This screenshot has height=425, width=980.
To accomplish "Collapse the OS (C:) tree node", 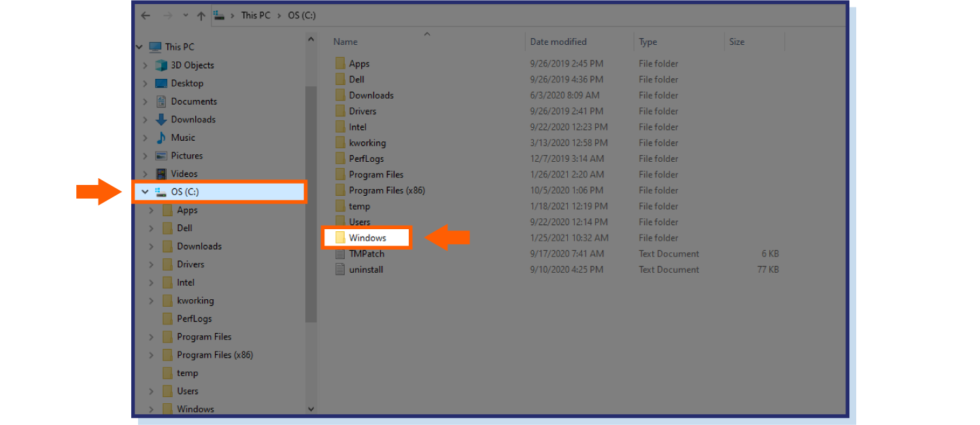I will (x=144, y=192).
